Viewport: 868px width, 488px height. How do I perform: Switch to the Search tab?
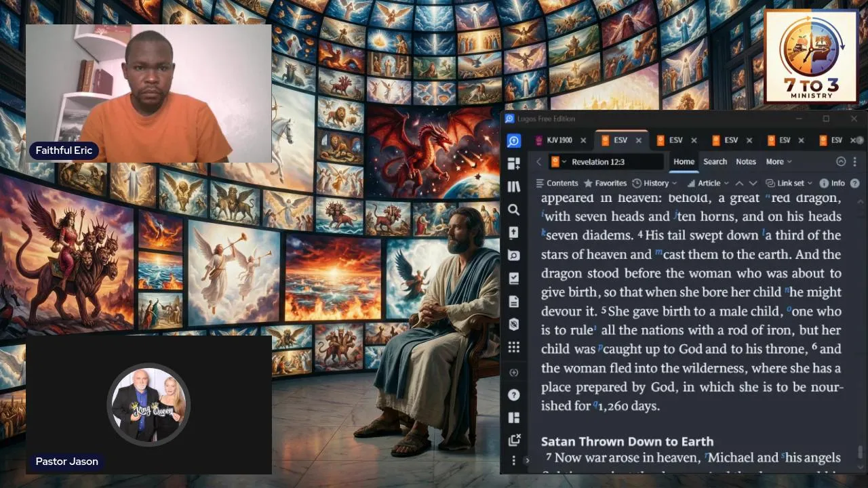715,162
